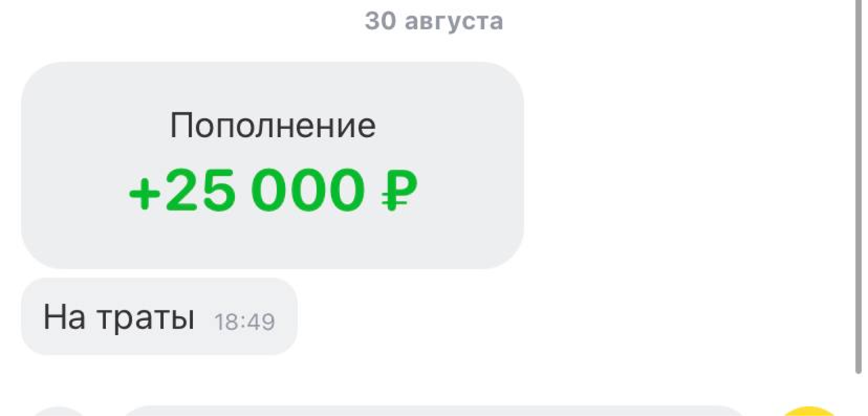Click the green ruble currency sign

click(399, 191)
